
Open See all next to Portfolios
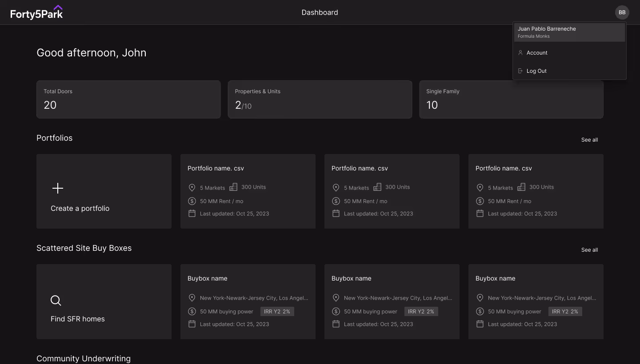tap(589, 140)
